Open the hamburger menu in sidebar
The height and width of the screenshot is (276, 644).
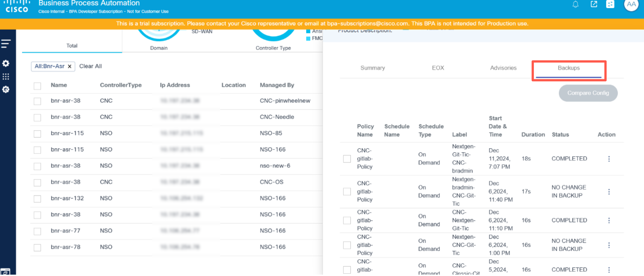(6, 43)
